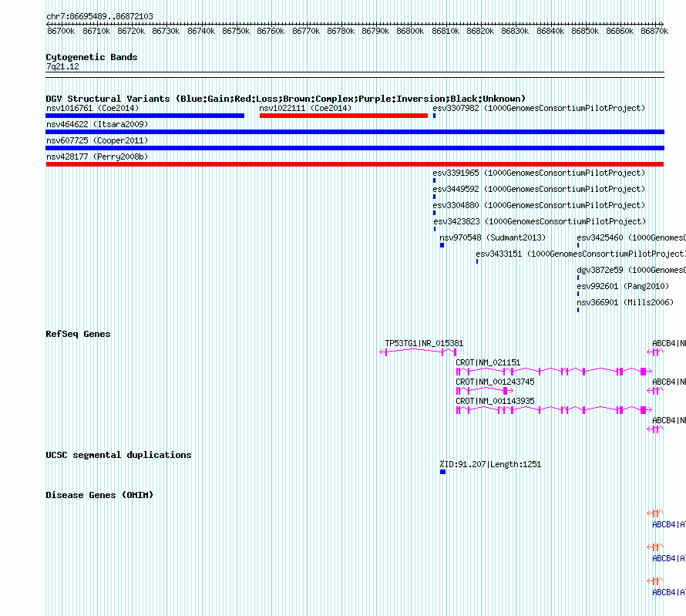Image resolution: width=686 pixels, height=616 pixels.
Task: Open the esv3391965 variant label
Action: click(x=539, y=173)
